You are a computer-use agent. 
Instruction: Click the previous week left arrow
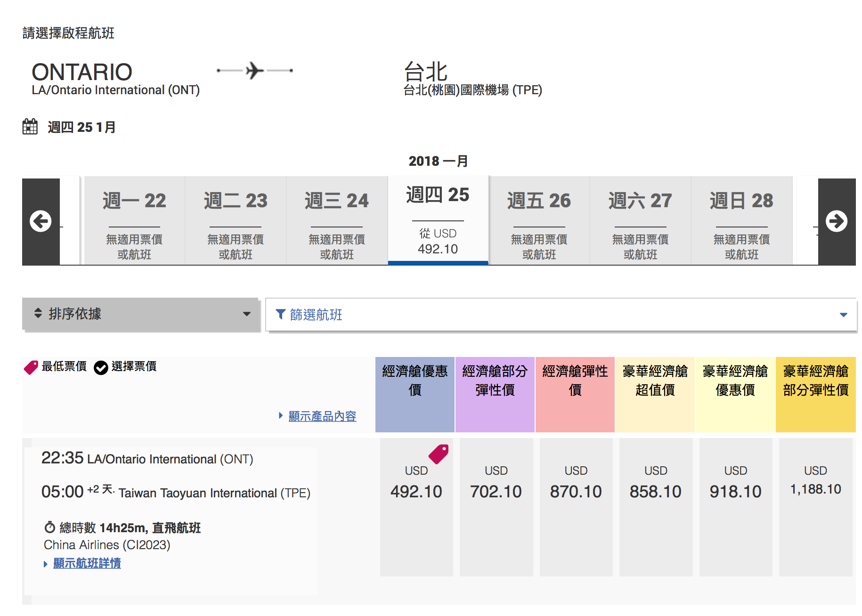tap(41, 221)
